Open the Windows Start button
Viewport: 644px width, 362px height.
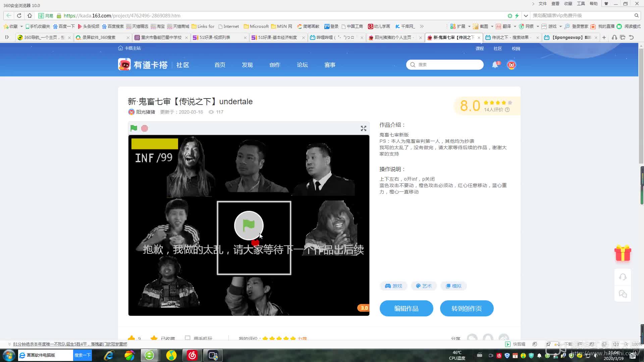point(9,355)
